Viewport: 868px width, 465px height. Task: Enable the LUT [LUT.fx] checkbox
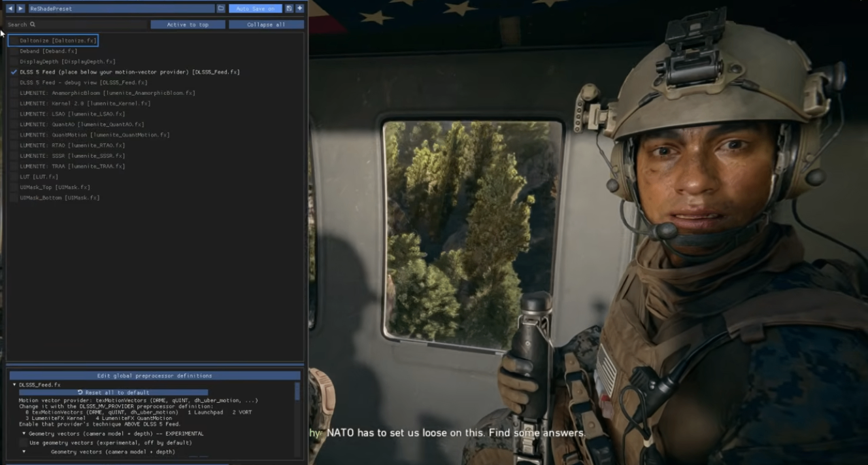tap(14, 177)
